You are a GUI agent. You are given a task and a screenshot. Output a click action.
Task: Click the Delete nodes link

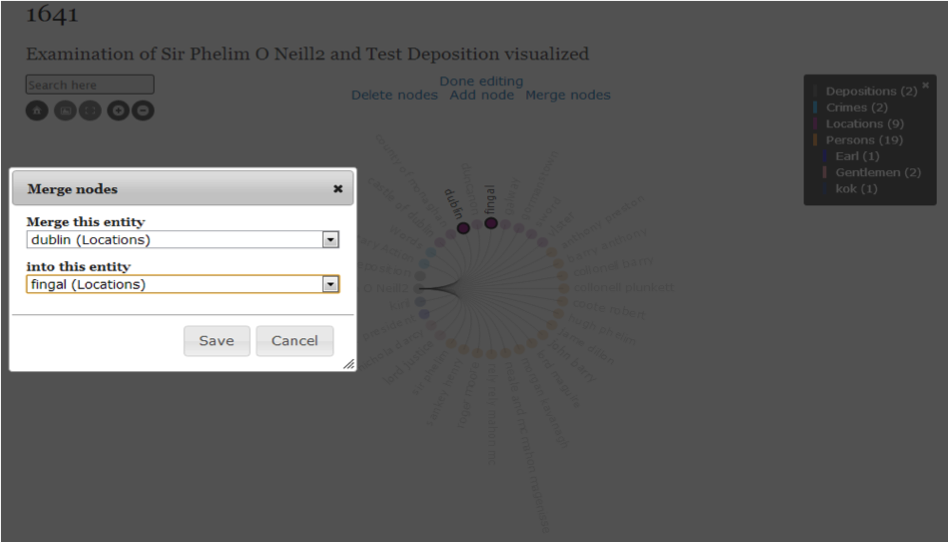pyautogui.click(x=394, y=95)
